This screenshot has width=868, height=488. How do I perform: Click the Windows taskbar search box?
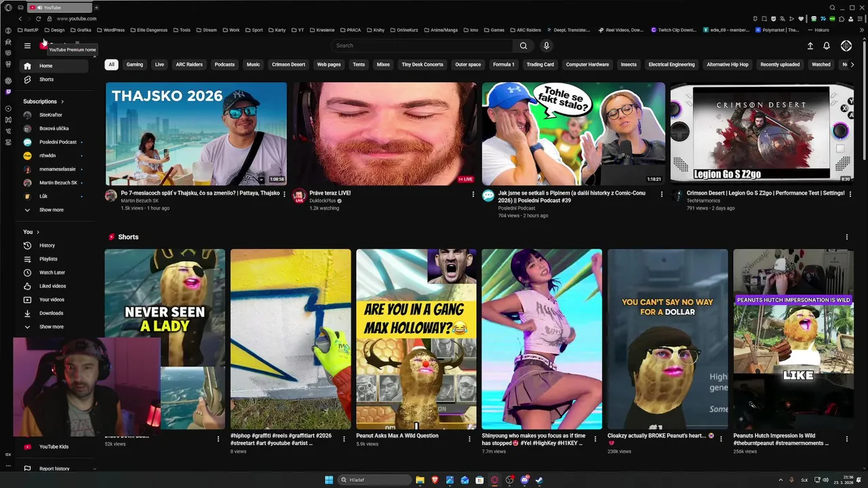tap(375, 480)
